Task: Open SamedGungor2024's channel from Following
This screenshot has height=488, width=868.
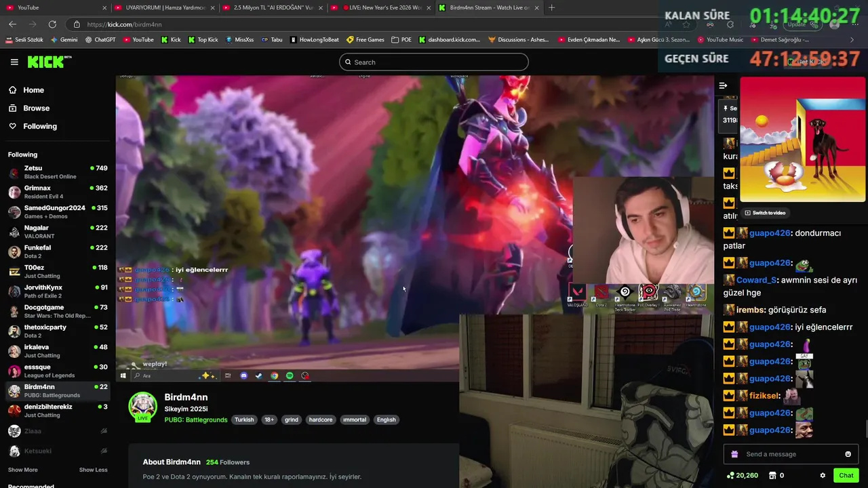Action: click(58, 211)
